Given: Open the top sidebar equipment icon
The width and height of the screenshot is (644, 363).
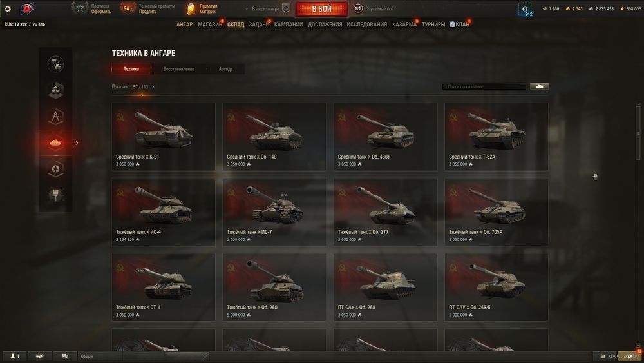Looking at the screenshot, I should (x=55, y=64).
